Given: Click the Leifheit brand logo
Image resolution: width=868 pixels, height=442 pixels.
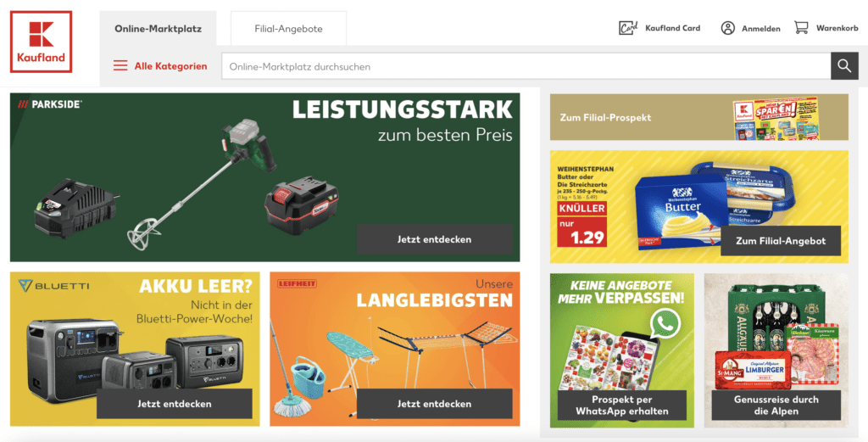Looking at the screenshot, I should tap(297, 283).
